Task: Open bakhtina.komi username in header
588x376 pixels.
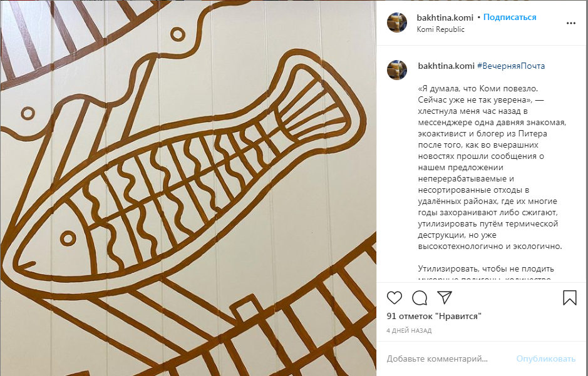Action: coord(445,18)
